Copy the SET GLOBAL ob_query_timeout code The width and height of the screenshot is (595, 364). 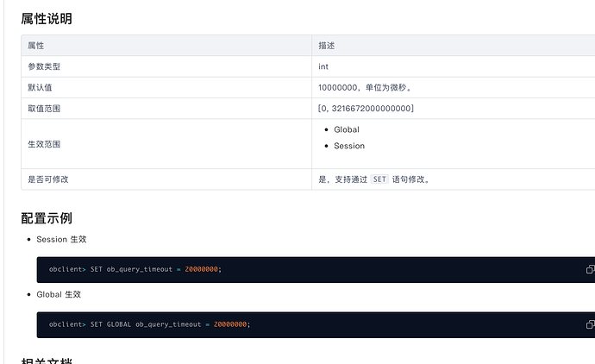pos(590,324)
